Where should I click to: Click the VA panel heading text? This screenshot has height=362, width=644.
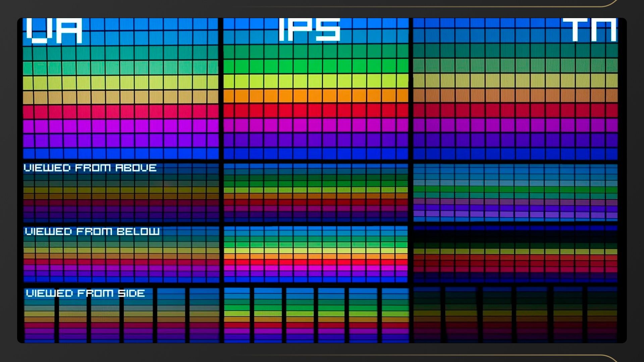pos(54,31)
